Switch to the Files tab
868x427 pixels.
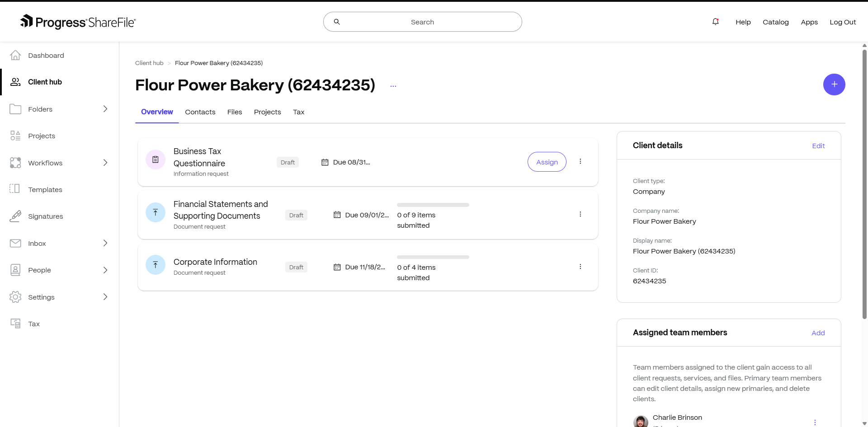tap(234, 112)
